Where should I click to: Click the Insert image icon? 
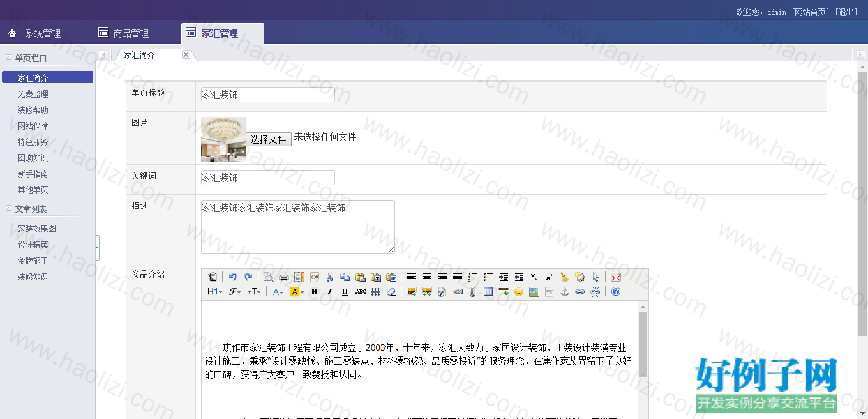click(412, 292)
